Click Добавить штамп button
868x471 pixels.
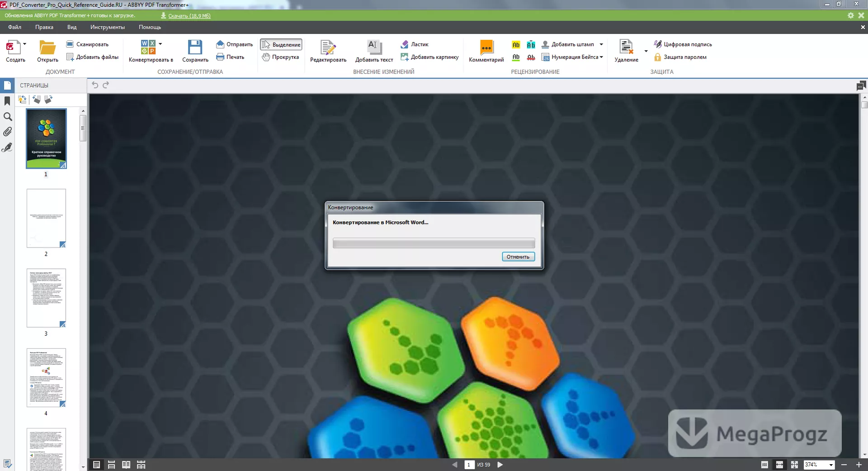coord(568,44)
